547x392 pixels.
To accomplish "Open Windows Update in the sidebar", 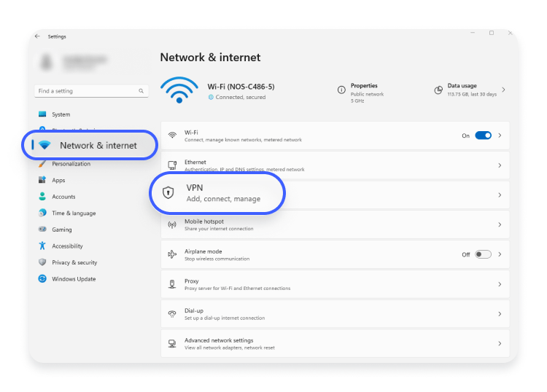I will [x=74, y=279].
